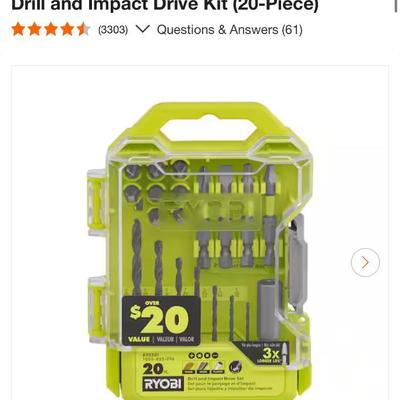This screenshot has height=400, width=400.
Task: Click the upper yellow latch on the case
Action: coord(96,200)
